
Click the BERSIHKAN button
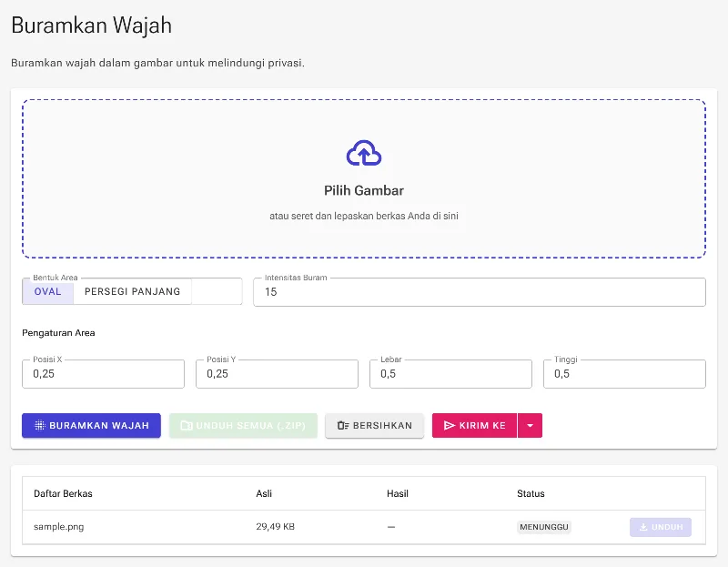coord(375,425)
